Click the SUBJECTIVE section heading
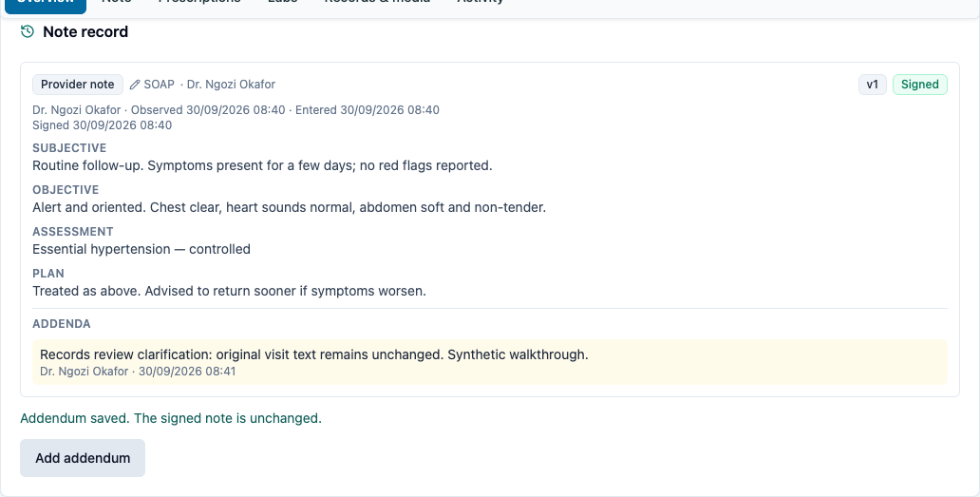 coord(69,148)
